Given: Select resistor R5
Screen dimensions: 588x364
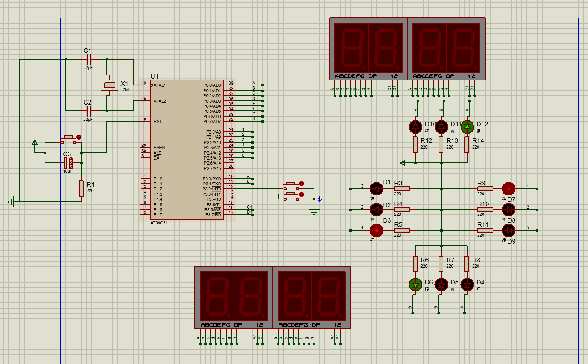Looking at the screenshot, I should point(402,230).
